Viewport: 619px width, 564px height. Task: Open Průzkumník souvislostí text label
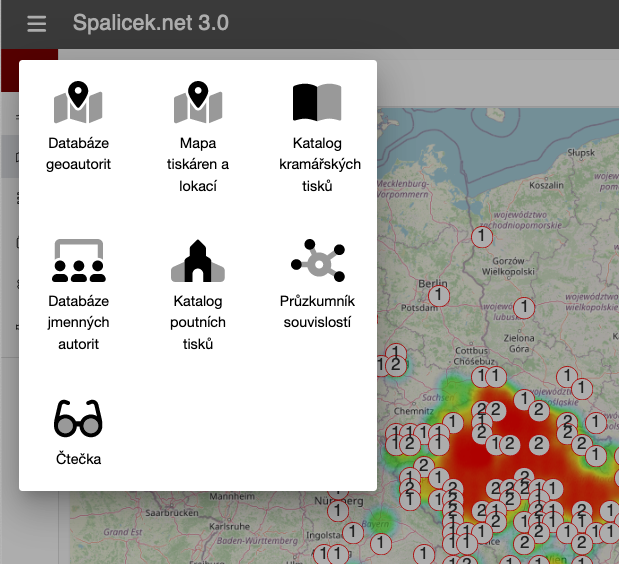click(317, 311)
